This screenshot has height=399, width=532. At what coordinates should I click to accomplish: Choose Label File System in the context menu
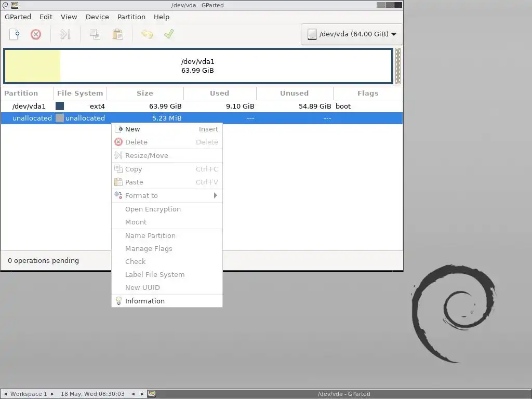coord(167,274)
